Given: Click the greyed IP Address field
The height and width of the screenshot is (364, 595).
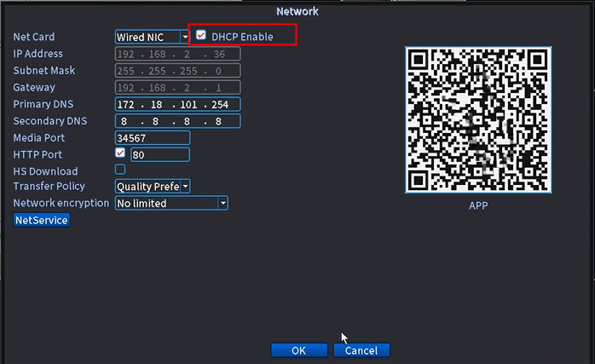Looking at the screenshot, I should pyautogui.click(x=177, y=54).
